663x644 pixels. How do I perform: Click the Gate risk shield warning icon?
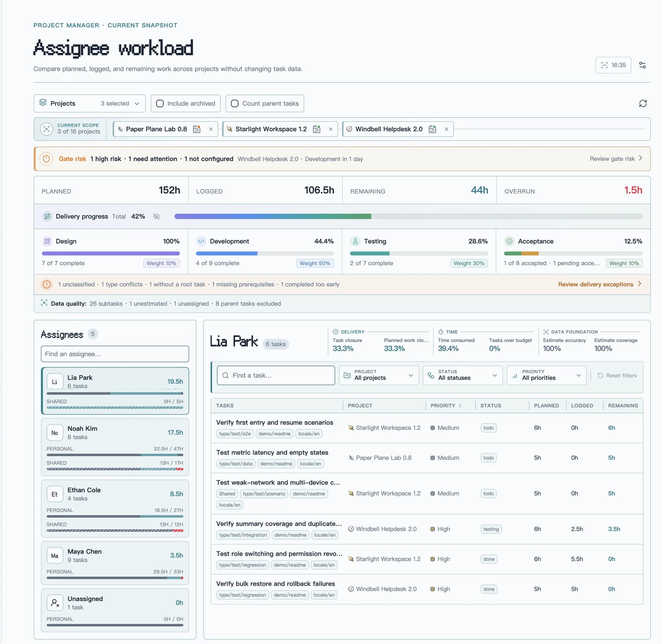point(46,159)
